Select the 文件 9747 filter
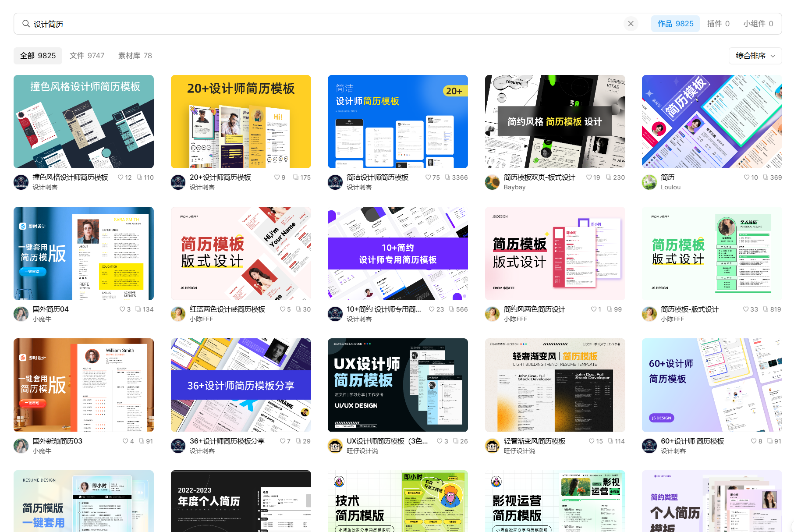Image resolution: width=794 pixels, height=532 pixels. point(87,56)
